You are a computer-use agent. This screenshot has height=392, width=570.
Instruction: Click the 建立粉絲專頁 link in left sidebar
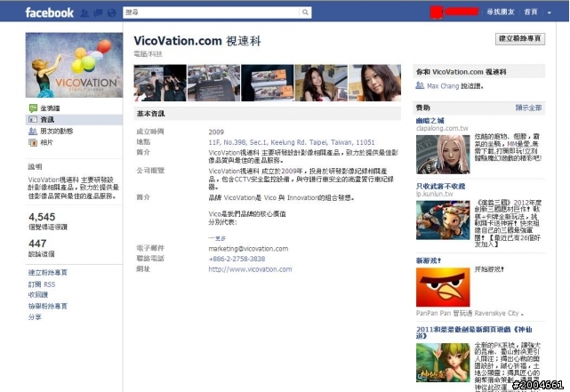click(48, 273)
